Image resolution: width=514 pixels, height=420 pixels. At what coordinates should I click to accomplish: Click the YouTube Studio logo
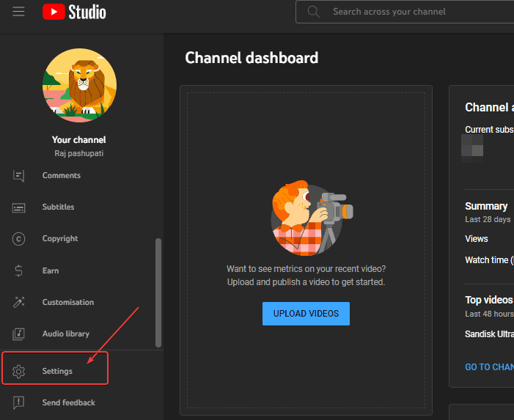pyautogui.click(x=74, y=12)
